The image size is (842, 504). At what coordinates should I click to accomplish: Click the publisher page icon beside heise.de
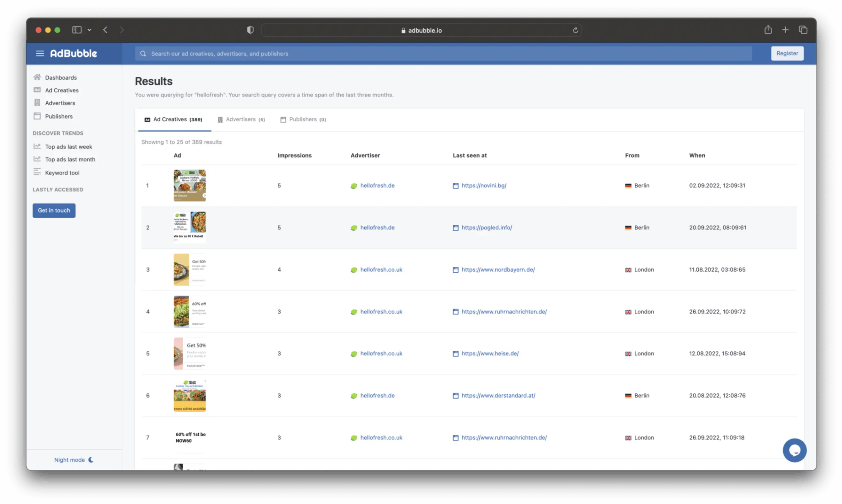pyautogui.click(x=455, y=353)
